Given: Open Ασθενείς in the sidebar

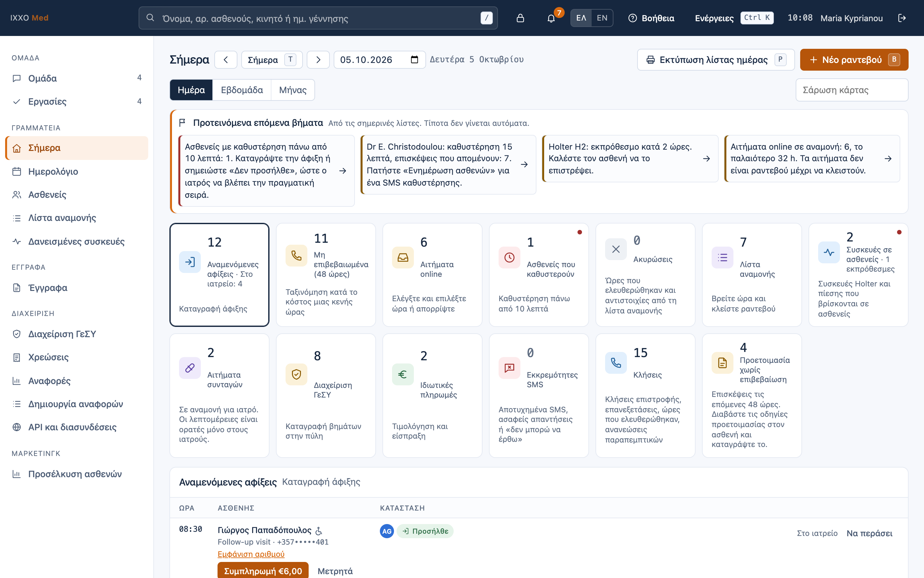Looking at the screenshot, I should click(x=77, y=195).
